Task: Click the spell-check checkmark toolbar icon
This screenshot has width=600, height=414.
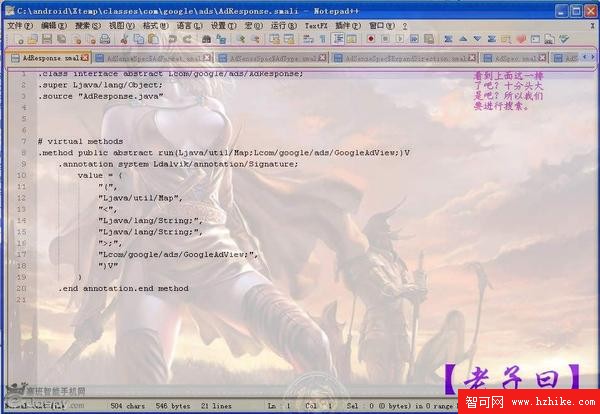Action: (x=564, y=39)
